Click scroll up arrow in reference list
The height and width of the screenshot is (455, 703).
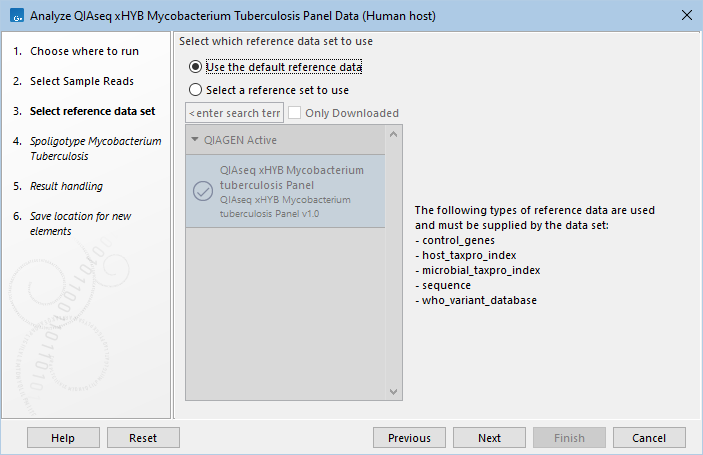[x=393, y=134]
